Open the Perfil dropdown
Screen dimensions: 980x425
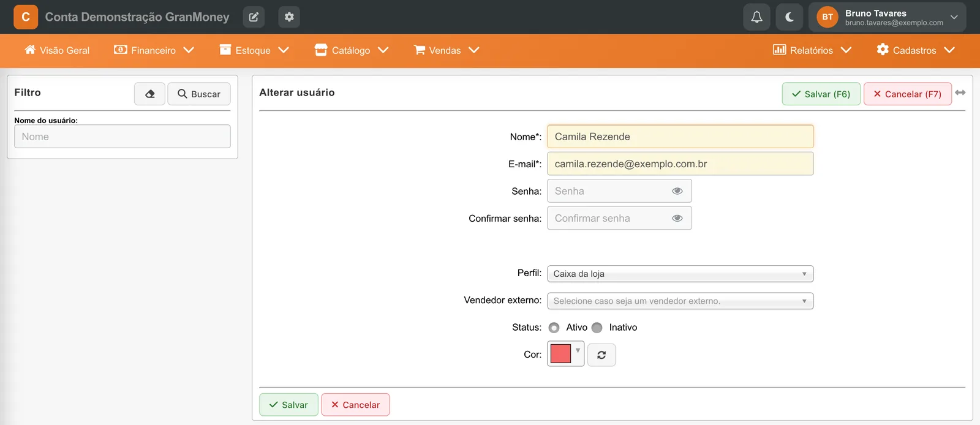pos(680,274)
